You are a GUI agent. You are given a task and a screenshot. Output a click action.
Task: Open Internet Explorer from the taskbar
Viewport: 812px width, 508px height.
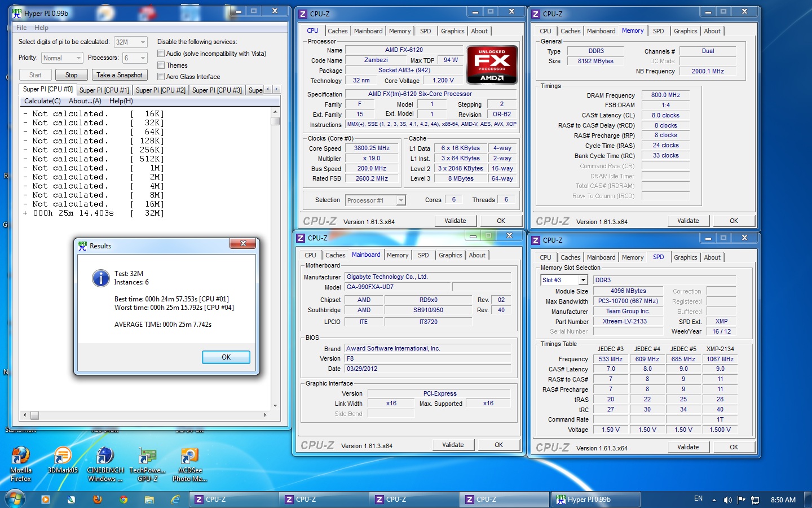(175, 500)
